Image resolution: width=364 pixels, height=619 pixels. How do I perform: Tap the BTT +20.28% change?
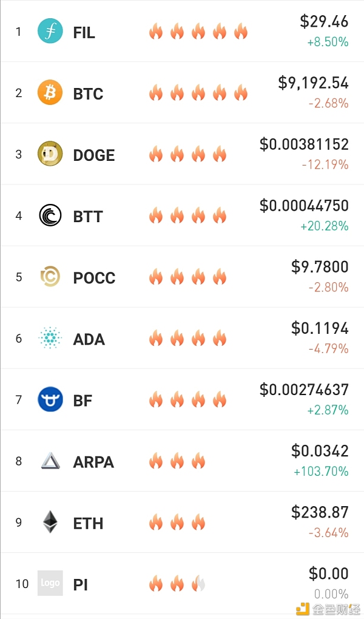click(x=325, y=226)
